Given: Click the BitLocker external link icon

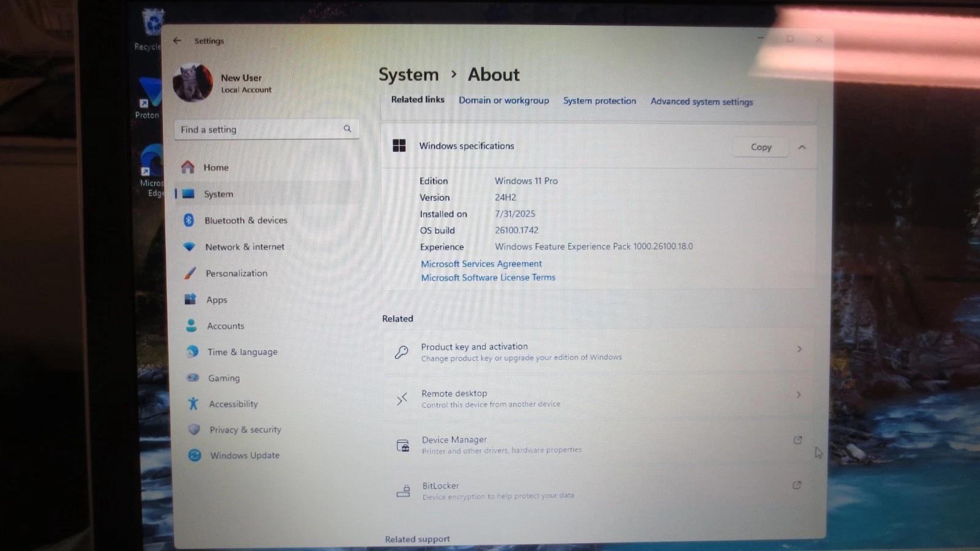Looking at the screenshot, I should pos(797,485).
